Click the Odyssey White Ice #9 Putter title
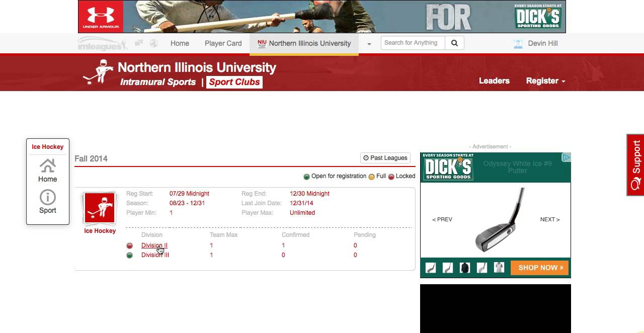The width and height of the screenshot is (644, 333). pyautogui.click(x=517, y=167)
